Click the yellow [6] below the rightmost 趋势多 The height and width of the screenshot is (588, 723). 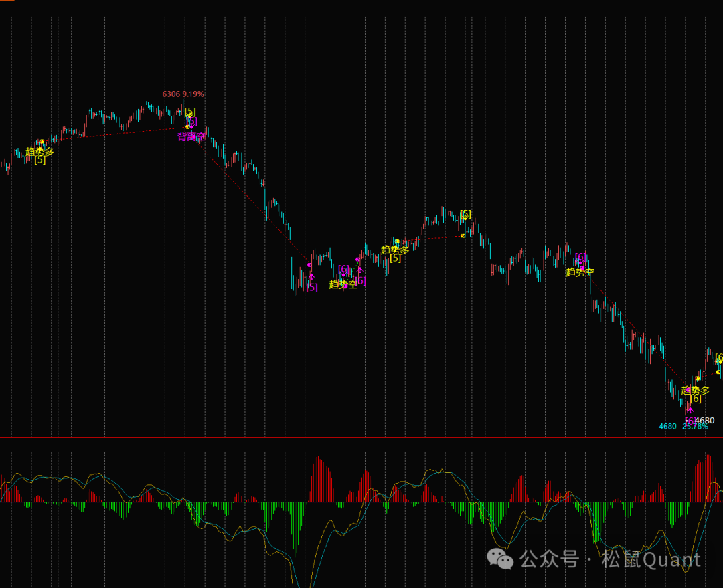point(696,399)
